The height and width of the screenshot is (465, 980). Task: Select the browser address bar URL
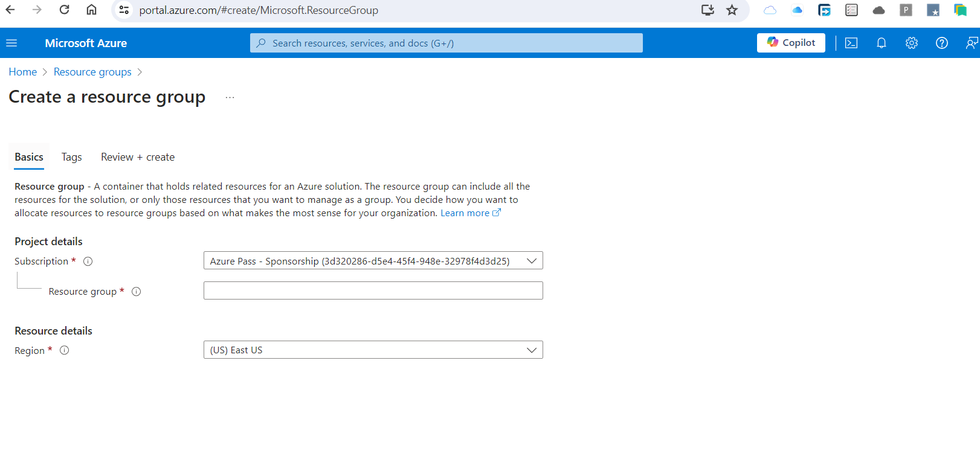pyautogui.click(x=259, y=10)
